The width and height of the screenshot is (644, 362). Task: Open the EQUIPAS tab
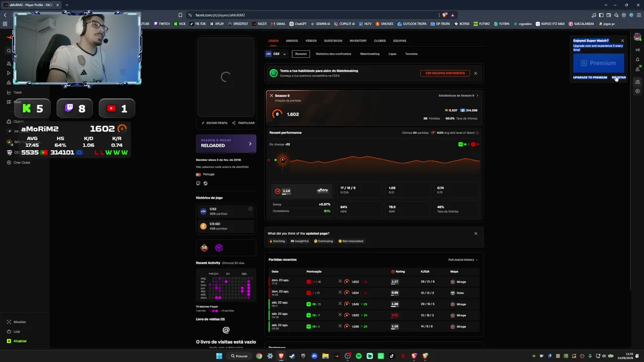(399, 41)
